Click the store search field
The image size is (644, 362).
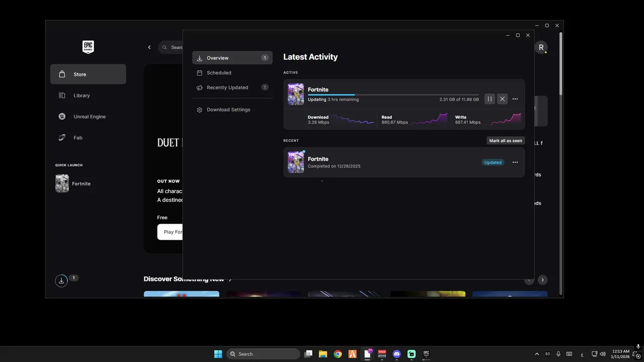point(171,47)
